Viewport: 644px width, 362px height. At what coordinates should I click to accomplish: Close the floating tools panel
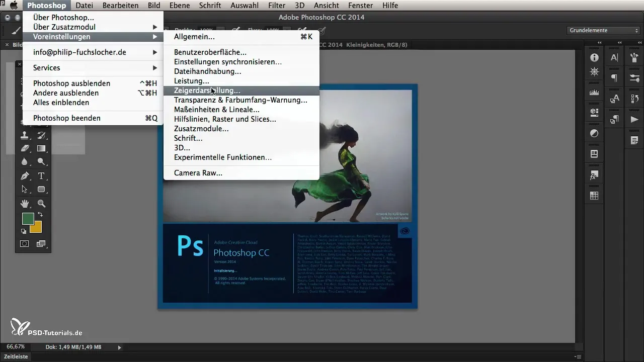point(20,64)
